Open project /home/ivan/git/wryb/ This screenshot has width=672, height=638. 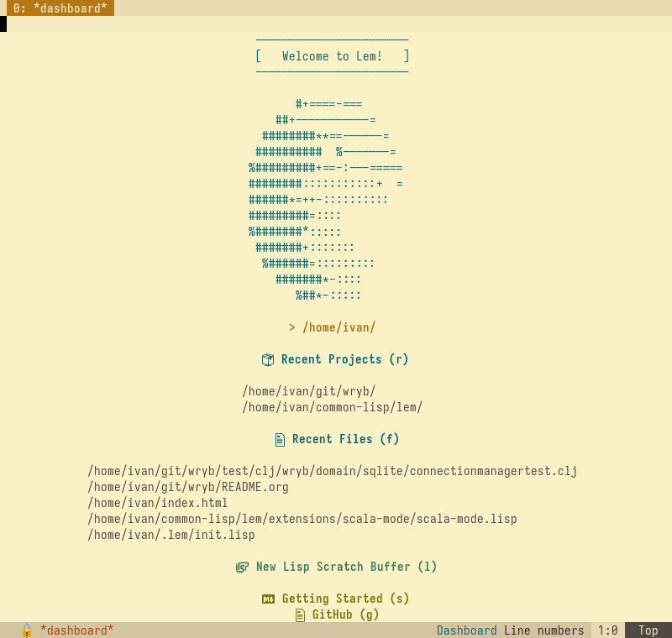coord(308,391)
